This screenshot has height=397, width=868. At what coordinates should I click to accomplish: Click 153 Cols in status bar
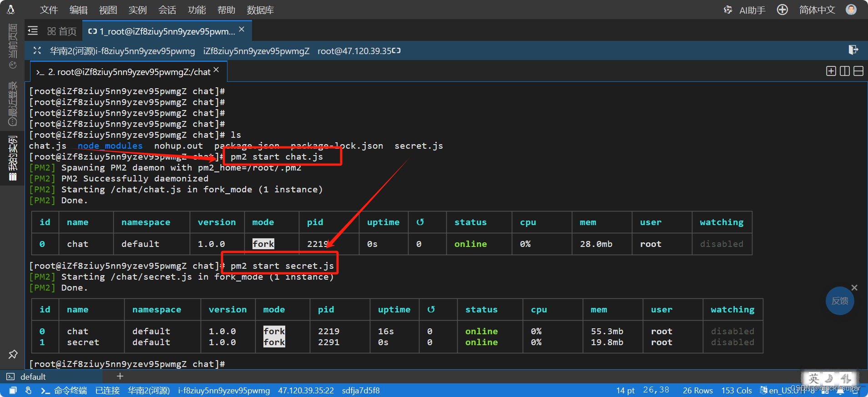[x=736, y=390]
